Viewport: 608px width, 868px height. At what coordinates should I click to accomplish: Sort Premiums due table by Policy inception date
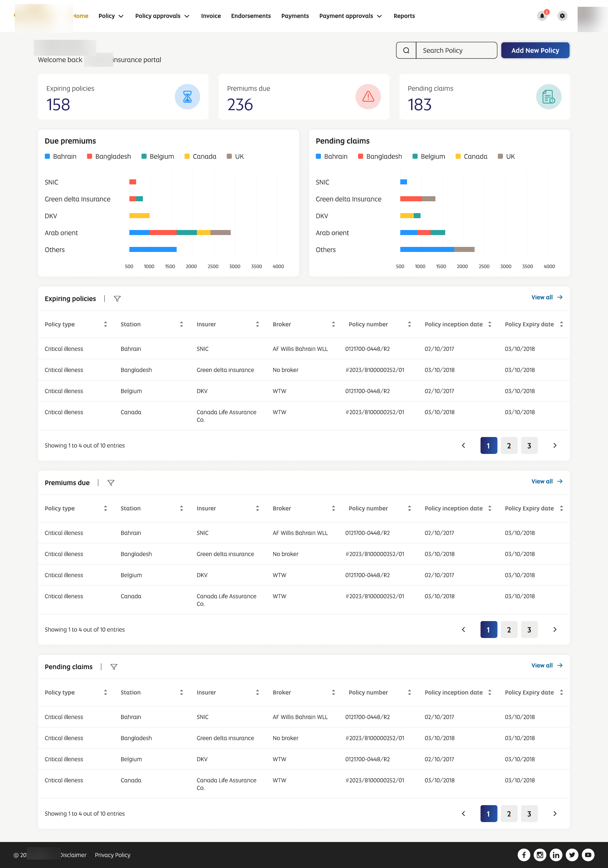click(490, 509)
